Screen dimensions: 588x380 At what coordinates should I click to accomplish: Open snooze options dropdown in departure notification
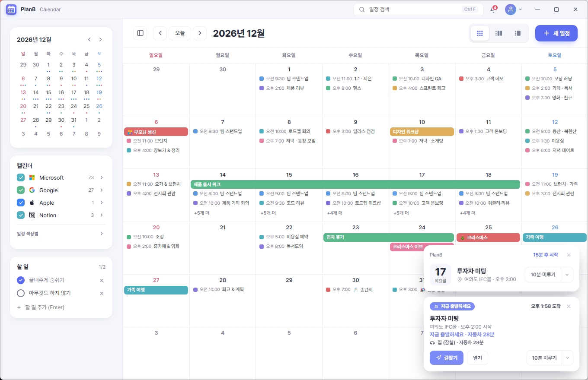point(567,358)
